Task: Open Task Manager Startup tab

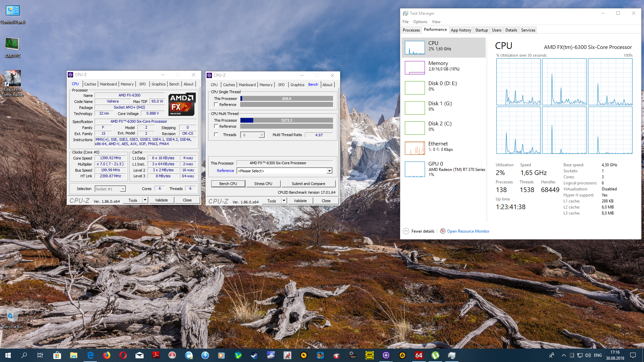Action: [x=481, y=30]
